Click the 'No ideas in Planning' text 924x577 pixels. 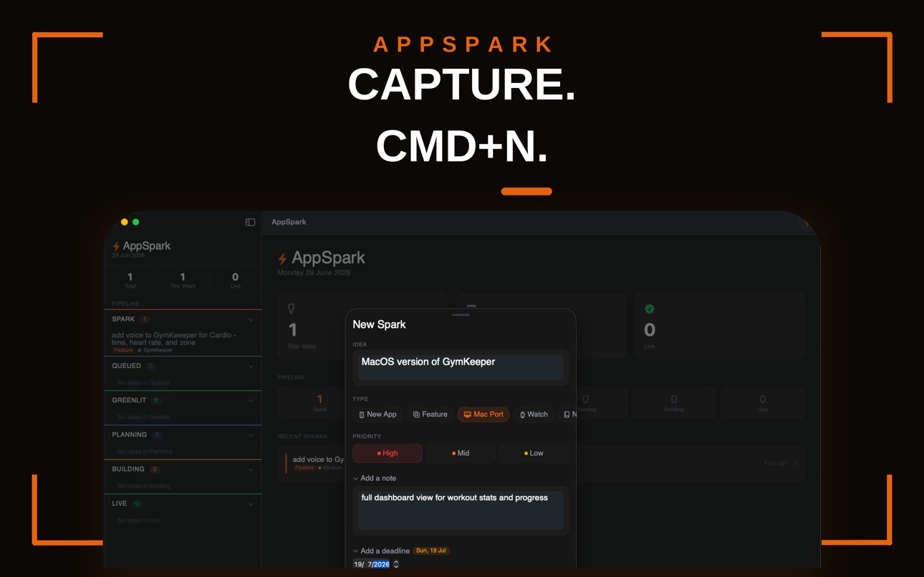point(145,452)
